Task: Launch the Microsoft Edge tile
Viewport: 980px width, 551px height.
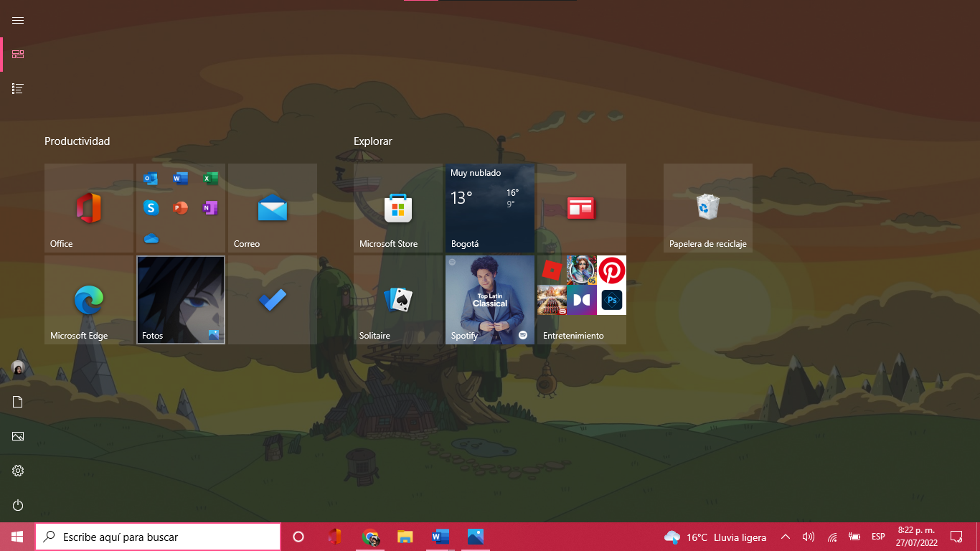Action: (x=89, y=300)
